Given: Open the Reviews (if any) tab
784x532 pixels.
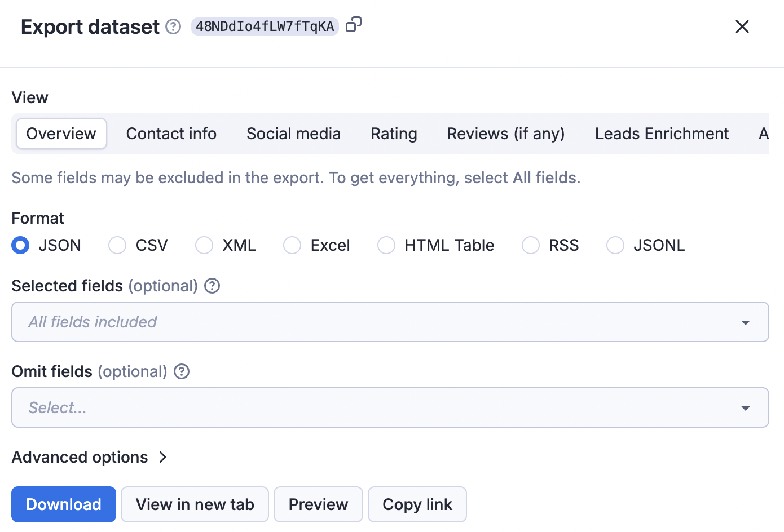Looking at the screenshot, I should (506, 134).
